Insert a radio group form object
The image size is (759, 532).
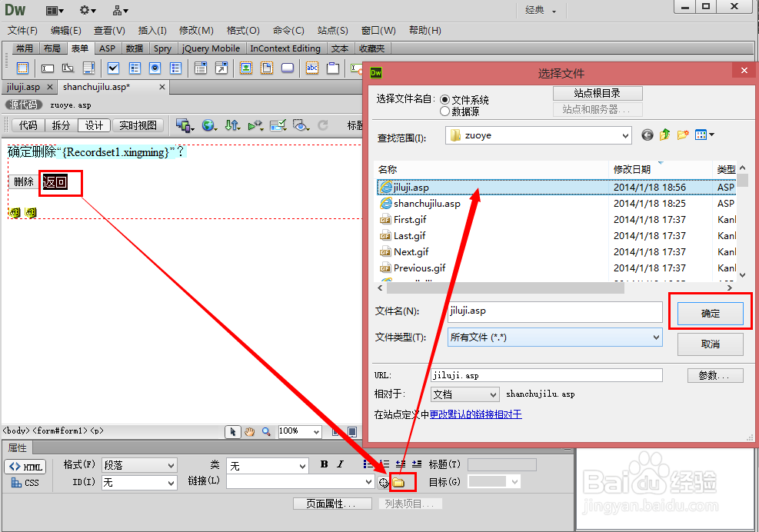[175, 68]
